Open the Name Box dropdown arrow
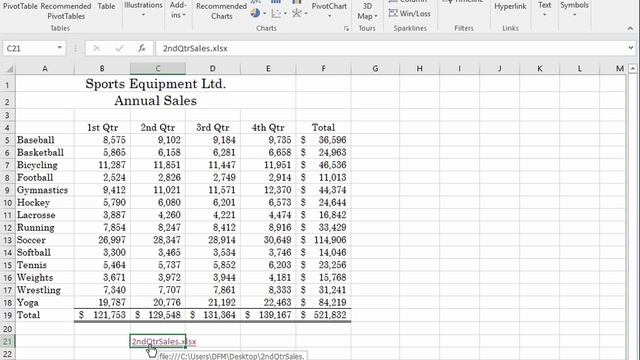Screen dimensions: 640x360 (60, 48)
